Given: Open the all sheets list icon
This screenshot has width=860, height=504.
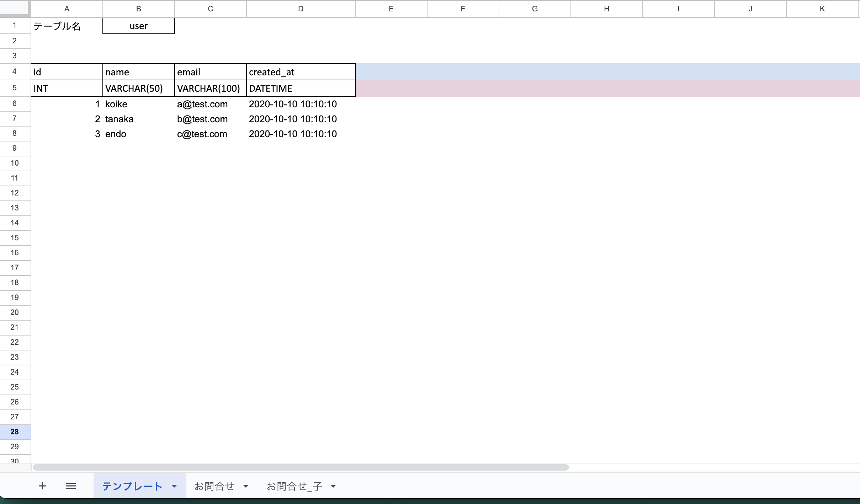Looking at the screenshot, I should [71, 486].
